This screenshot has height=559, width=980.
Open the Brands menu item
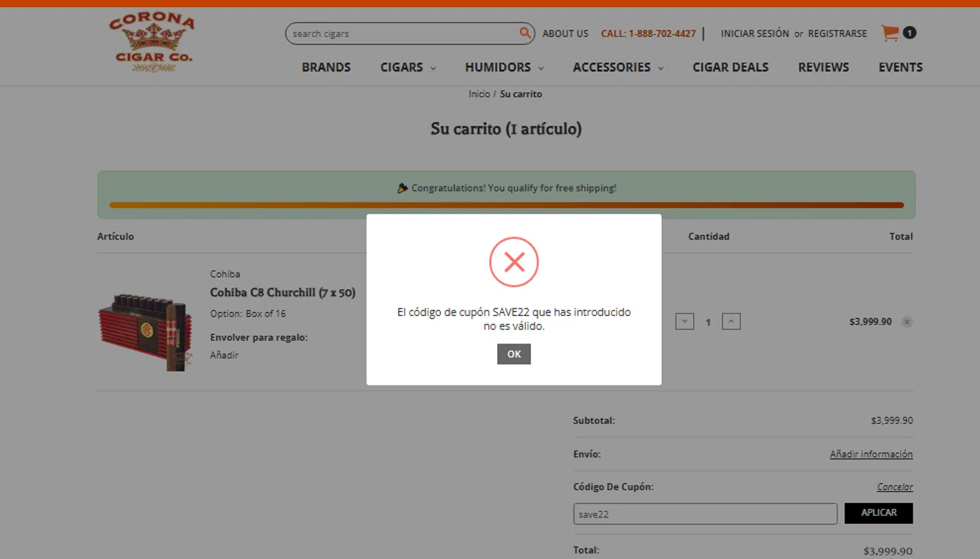point(326,67)
